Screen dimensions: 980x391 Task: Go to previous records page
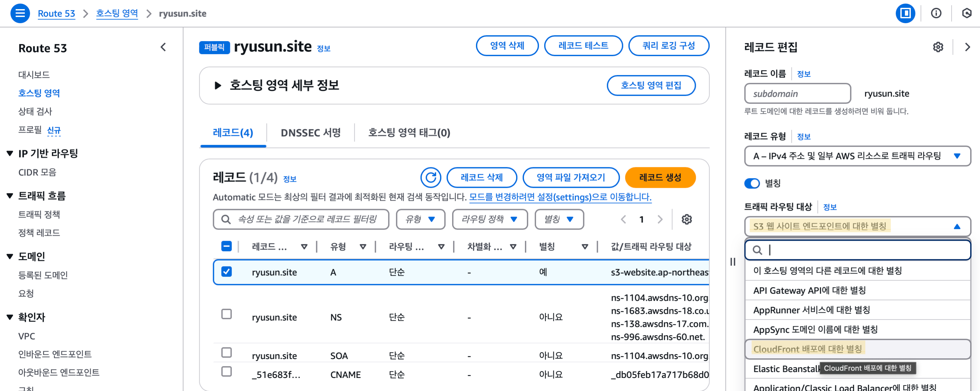click(623, 219)
